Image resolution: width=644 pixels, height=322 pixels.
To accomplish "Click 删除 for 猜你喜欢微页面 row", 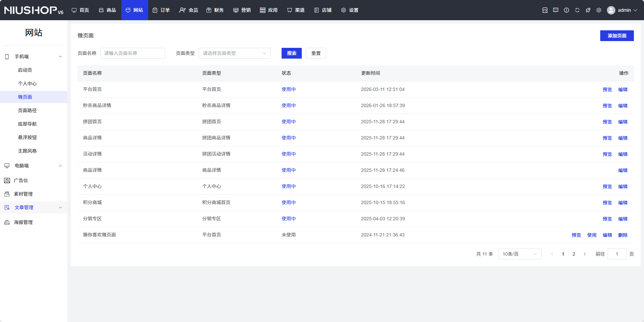I will click(x=622, y=235).
